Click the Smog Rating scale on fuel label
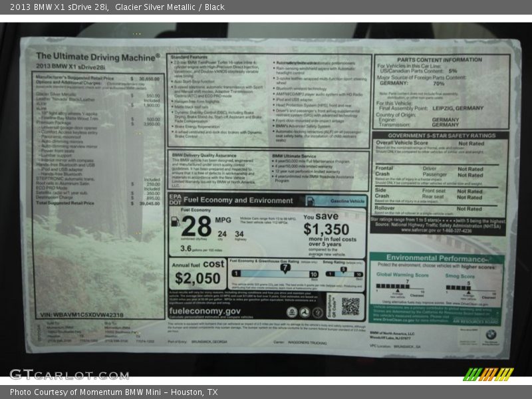The width and height of the screenshot is (532, 399). [344, 273]
